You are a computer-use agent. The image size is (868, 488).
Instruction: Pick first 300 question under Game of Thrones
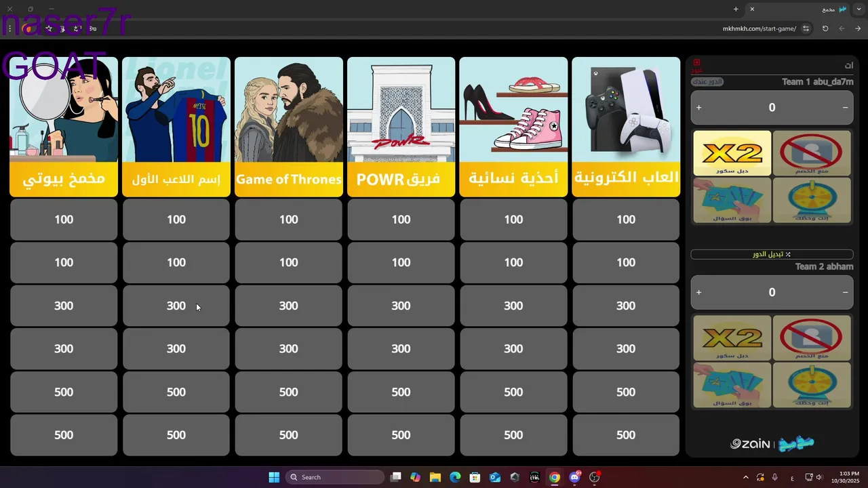click(x=289, y=306)
